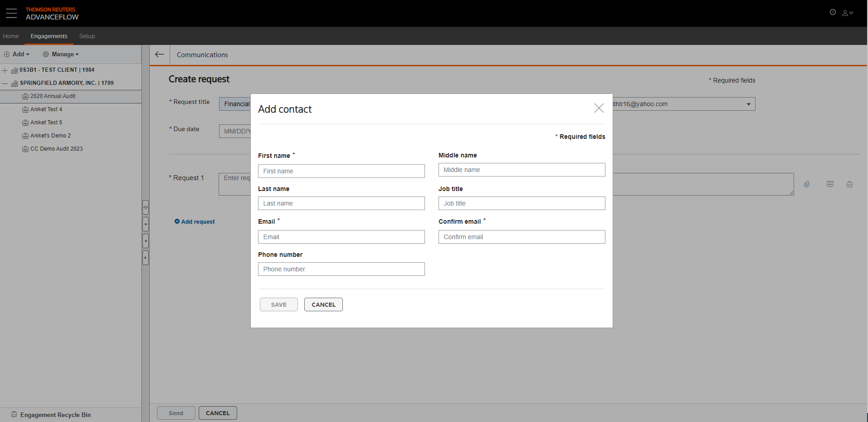
Task: Click the comment icon for Request 1
Action: tap(830, 184)
